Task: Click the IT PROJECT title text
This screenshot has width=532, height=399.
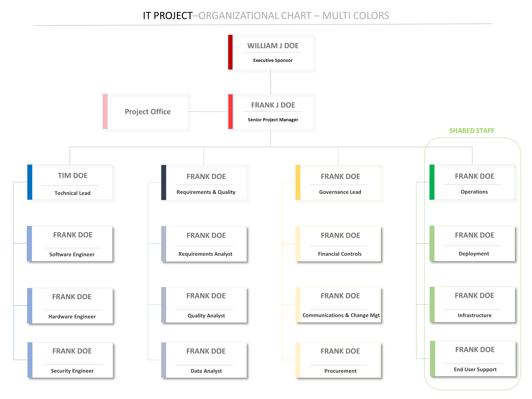Action: (168, 16)
